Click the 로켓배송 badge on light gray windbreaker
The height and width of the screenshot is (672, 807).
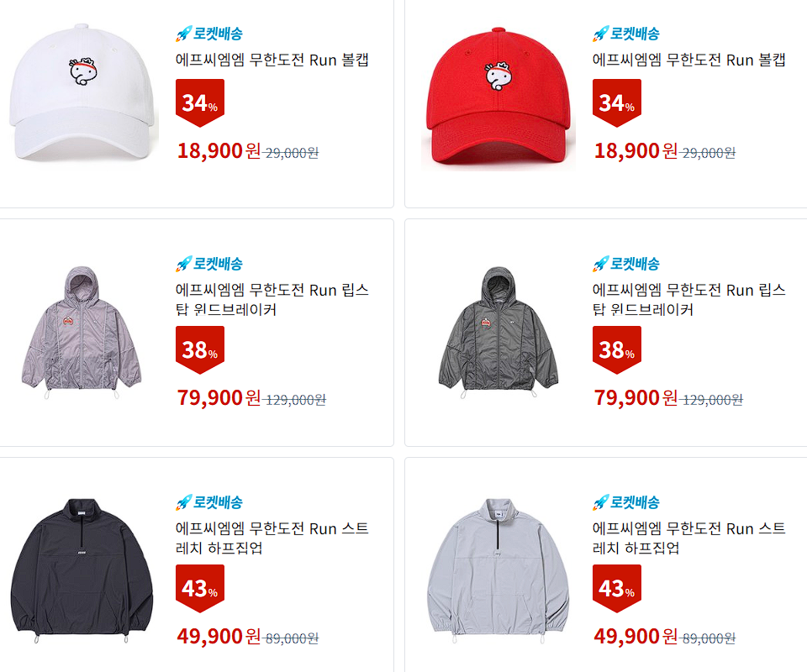pyautogui.click(x=209, y=264)
